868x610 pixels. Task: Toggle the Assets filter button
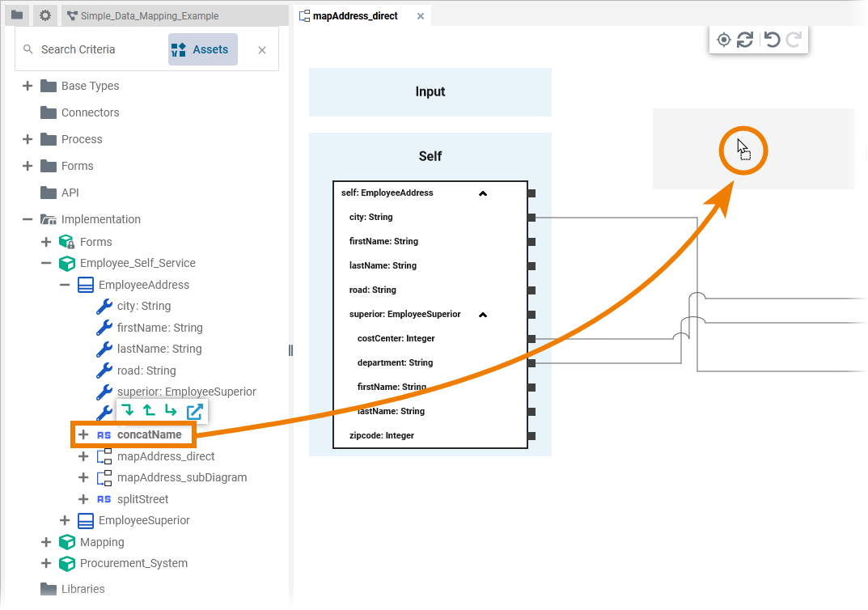202,49
